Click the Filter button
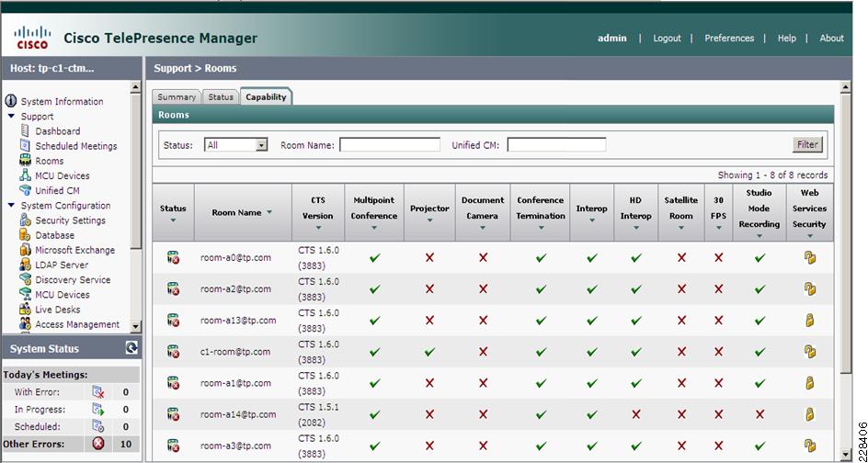Image resolution: width=868 pixels, height=463 pixels. click(807, 144)
